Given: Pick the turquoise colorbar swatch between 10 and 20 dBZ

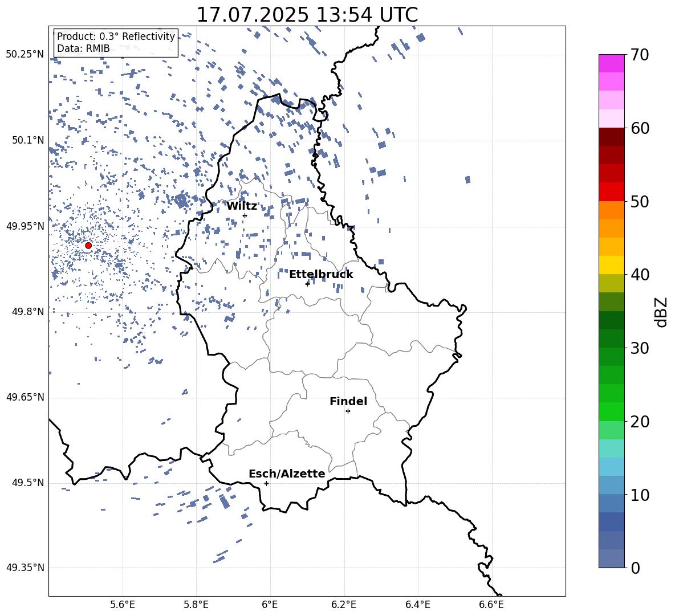Looking at the screenshot, I should click(612, 448).
